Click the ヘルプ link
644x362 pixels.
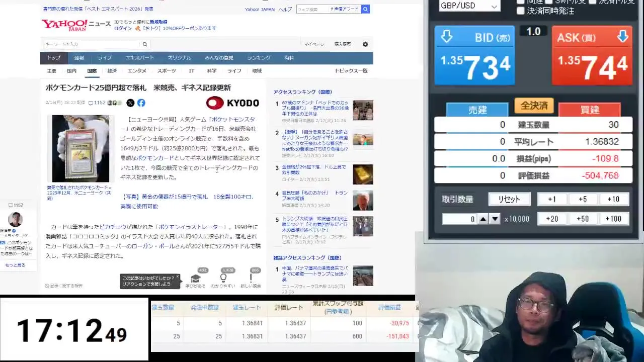coord(285,10)
